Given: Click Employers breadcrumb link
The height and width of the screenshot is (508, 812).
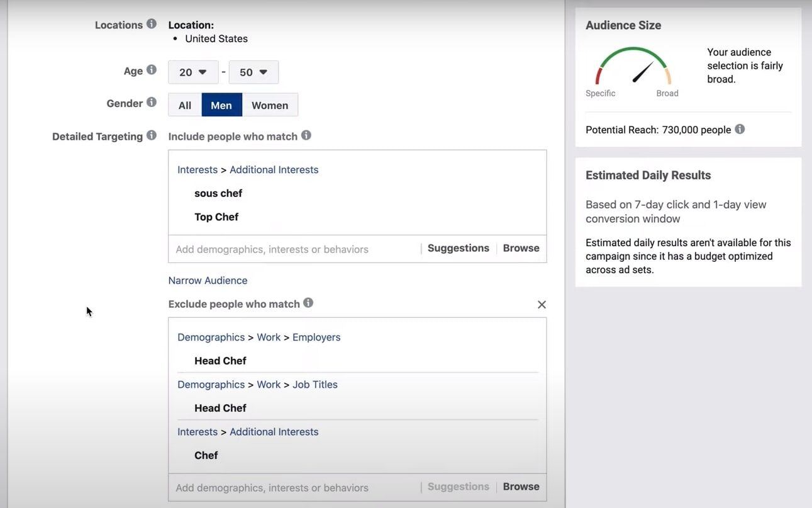Looking at the screenshot, I should (x=316, y=337).
